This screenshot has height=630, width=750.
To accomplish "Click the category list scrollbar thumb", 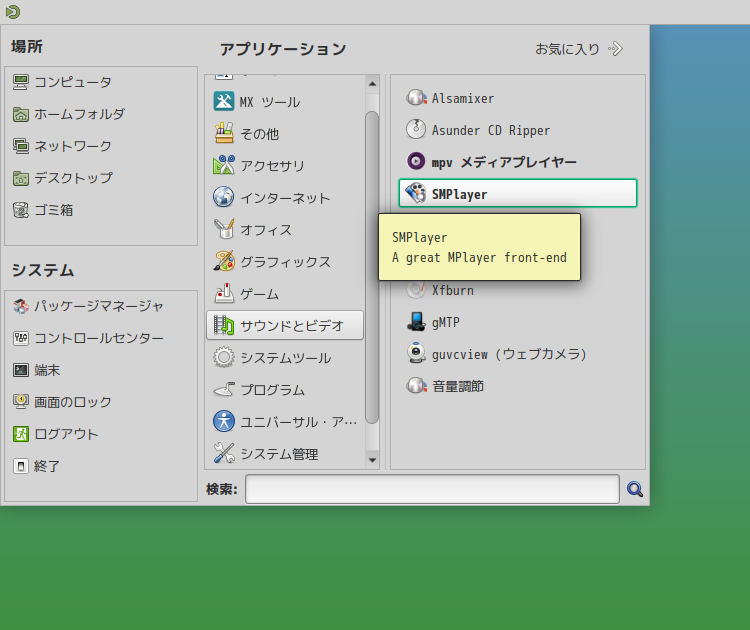I will click(x=372, y=267).
